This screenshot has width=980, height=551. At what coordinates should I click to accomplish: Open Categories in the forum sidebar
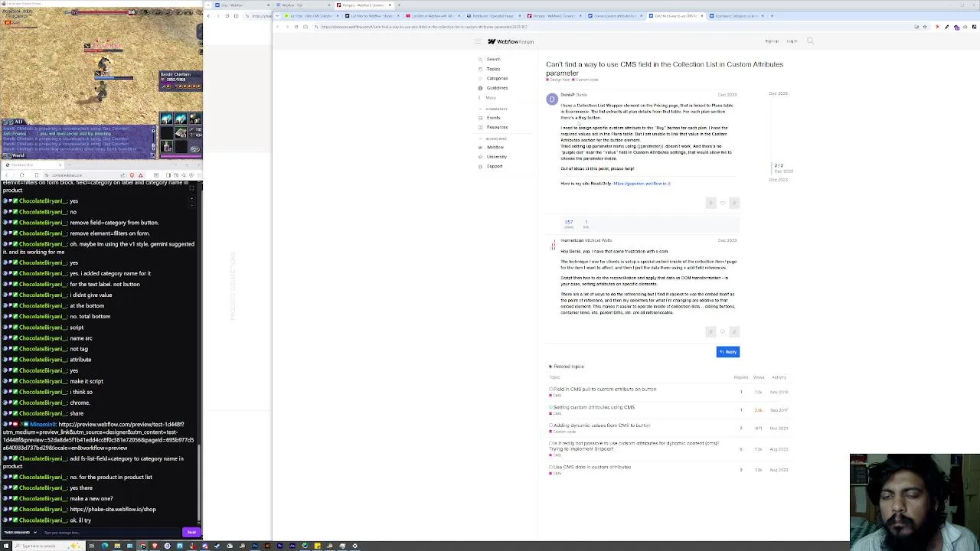point(496,78)
